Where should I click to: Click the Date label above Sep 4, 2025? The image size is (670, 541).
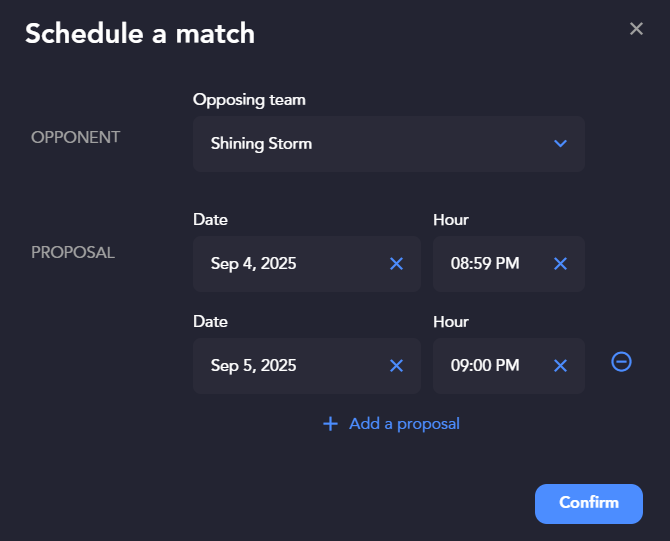tap(210, 220)
